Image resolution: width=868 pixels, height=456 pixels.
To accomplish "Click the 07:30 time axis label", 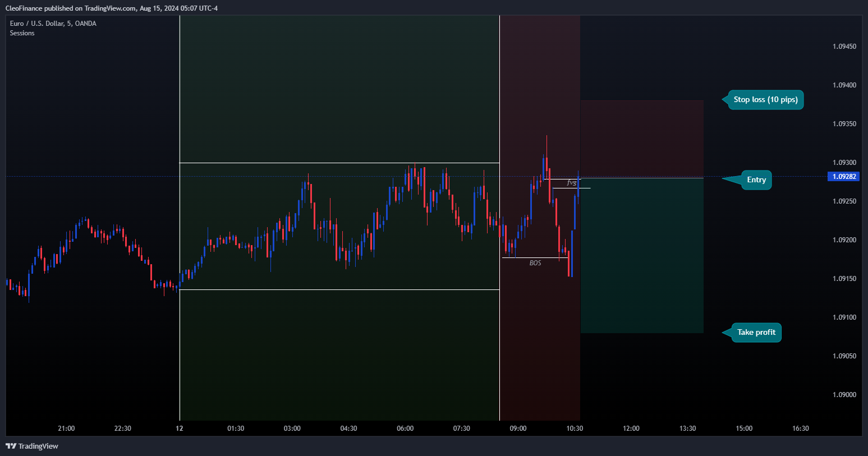I will [x=462, y=429].
